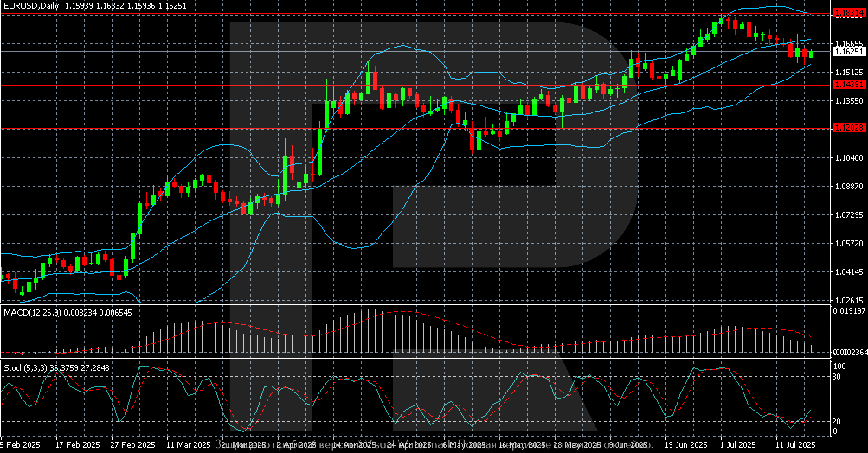This screenshot has height=453, width=868.
Task: Click the EURUSD,Daily chart title
Action: tap(32, 6)
